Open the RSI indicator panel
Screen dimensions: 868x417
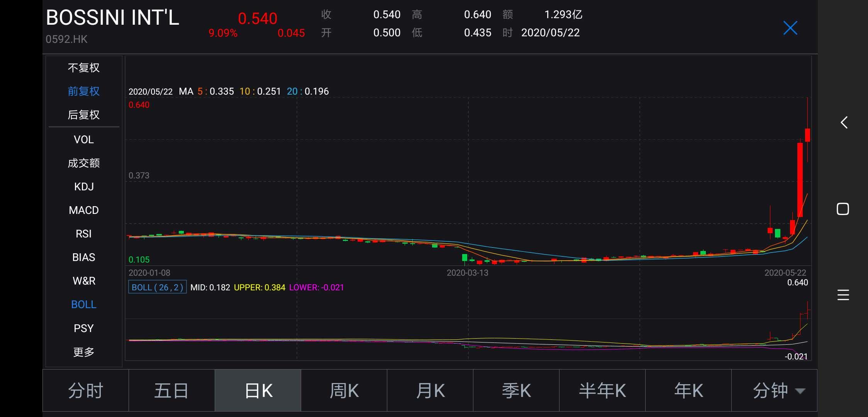coord(83,234)
